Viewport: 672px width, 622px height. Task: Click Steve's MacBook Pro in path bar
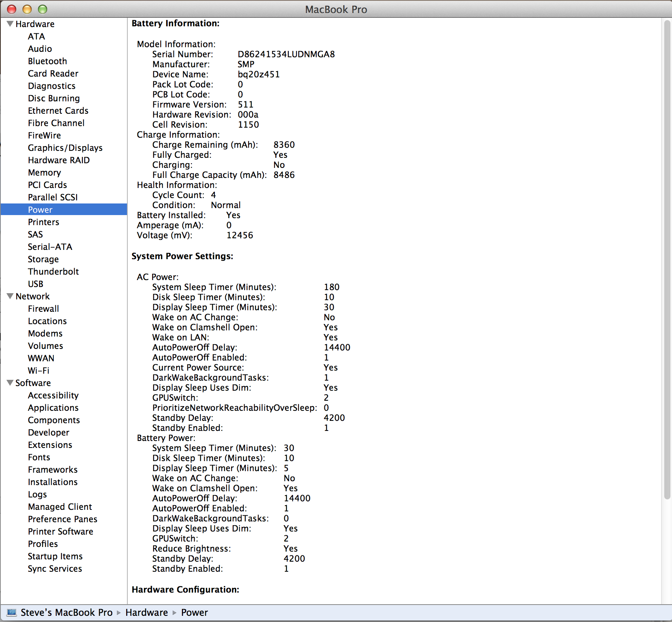point(67,612)
